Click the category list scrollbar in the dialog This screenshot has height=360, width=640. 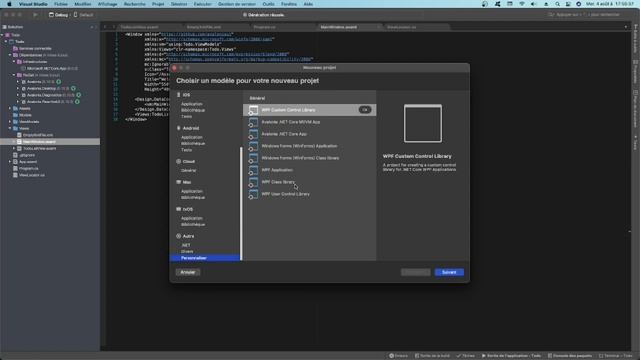click(241, 203)
